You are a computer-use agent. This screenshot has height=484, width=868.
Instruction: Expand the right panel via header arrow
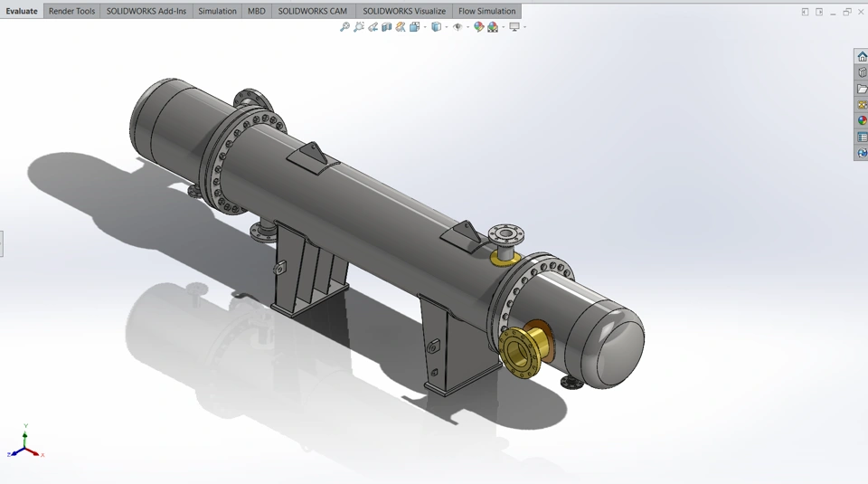[x=819, y=12]
